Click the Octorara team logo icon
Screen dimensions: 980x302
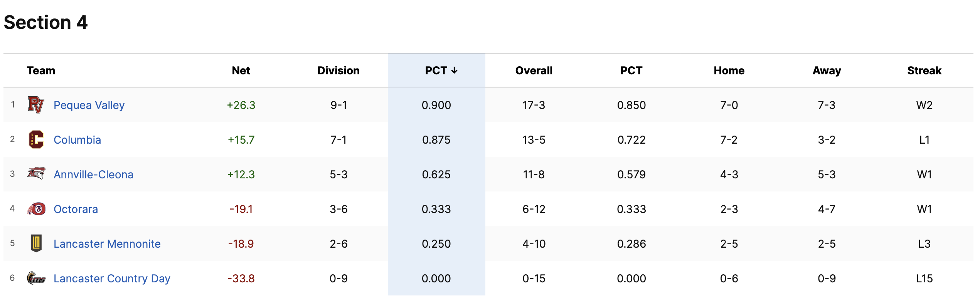pos(36,209)
